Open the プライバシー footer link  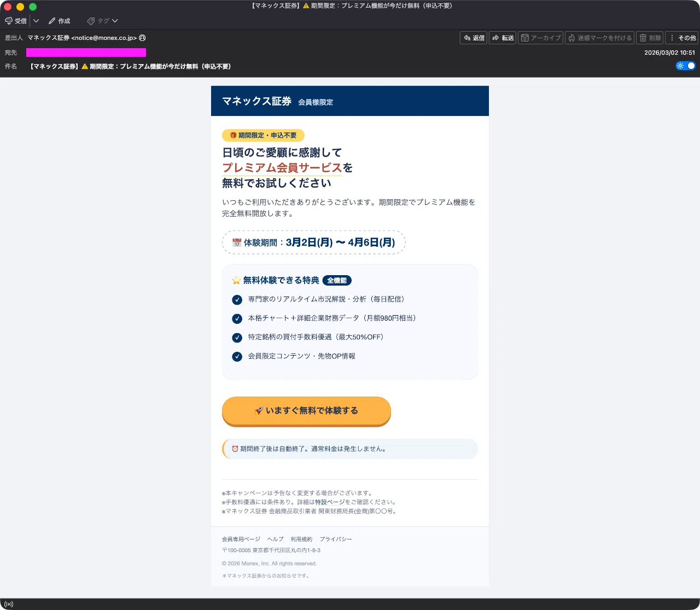[336, 539]
